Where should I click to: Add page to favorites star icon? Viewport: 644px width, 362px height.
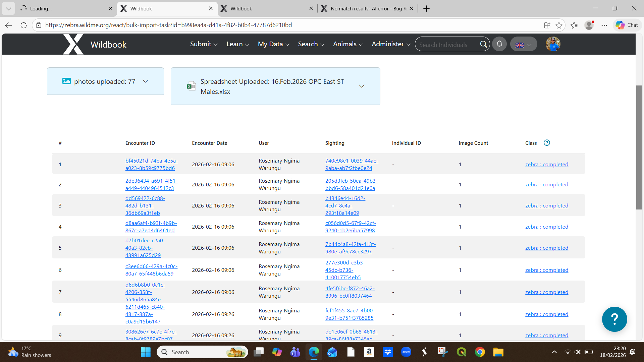pyautogui.click(x=559, y=25)
